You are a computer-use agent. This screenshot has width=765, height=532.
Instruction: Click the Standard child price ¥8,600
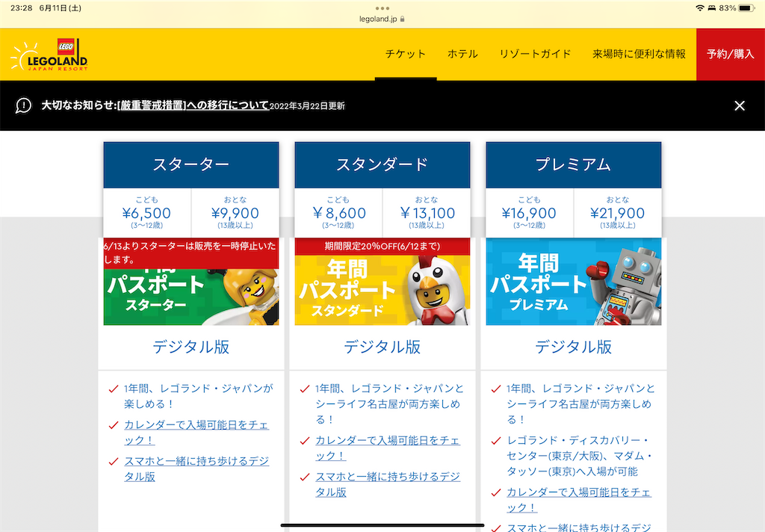coord(338,213)
